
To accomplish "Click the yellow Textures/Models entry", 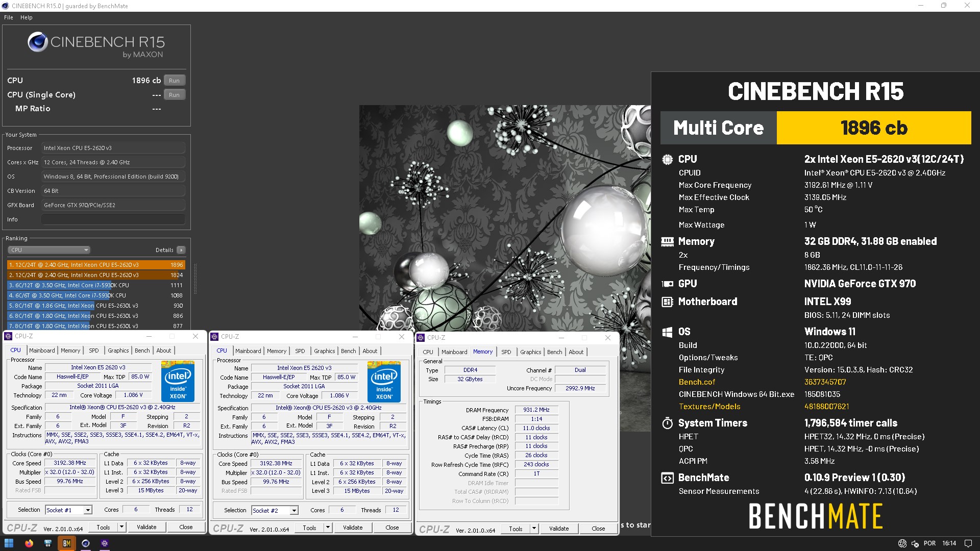I will [709, 407].
